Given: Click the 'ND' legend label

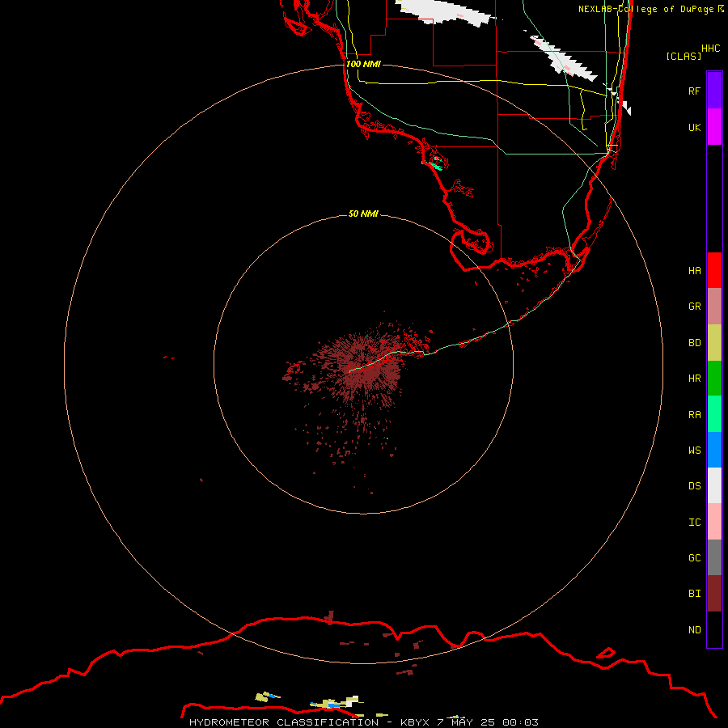Looking at the screenshot, I should coord(694,629).
